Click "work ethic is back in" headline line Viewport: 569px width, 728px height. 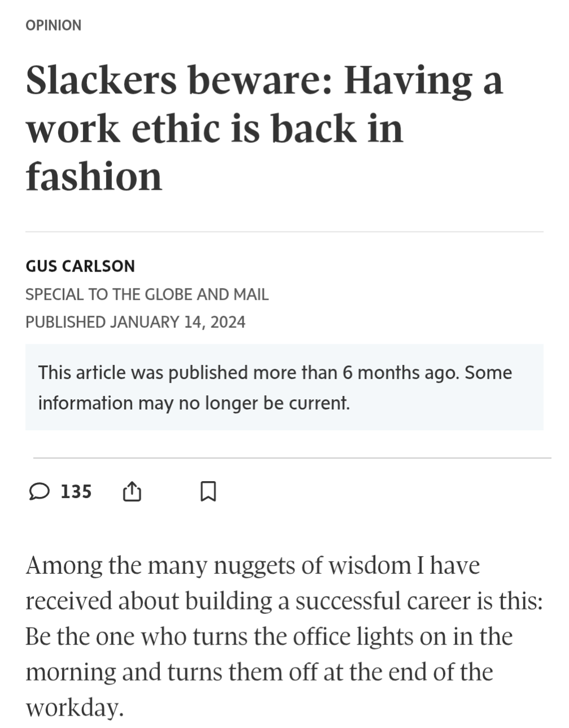(x=215, y=129)
